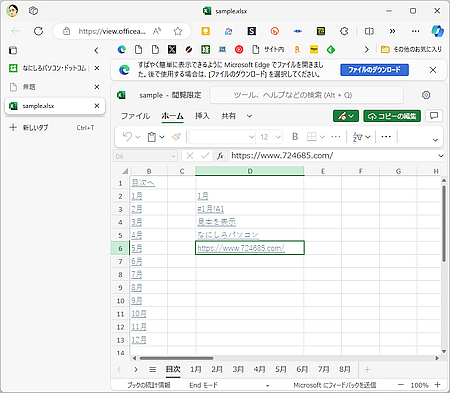The height and width of the screenshot is (393, 450).
Task: Select the column D header
Action: click(x=250, y=171)
